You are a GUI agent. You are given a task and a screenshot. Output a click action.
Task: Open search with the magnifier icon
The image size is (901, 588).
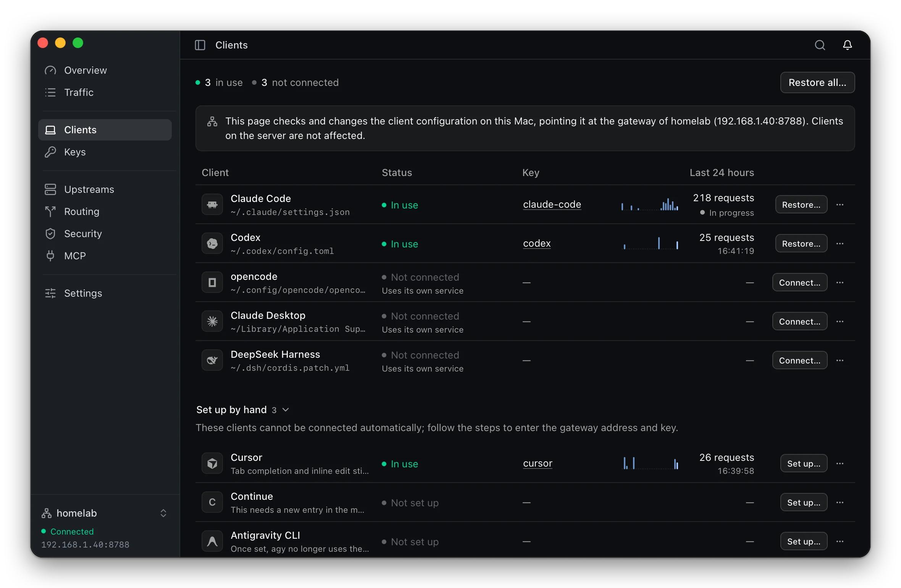coord(820,45)
